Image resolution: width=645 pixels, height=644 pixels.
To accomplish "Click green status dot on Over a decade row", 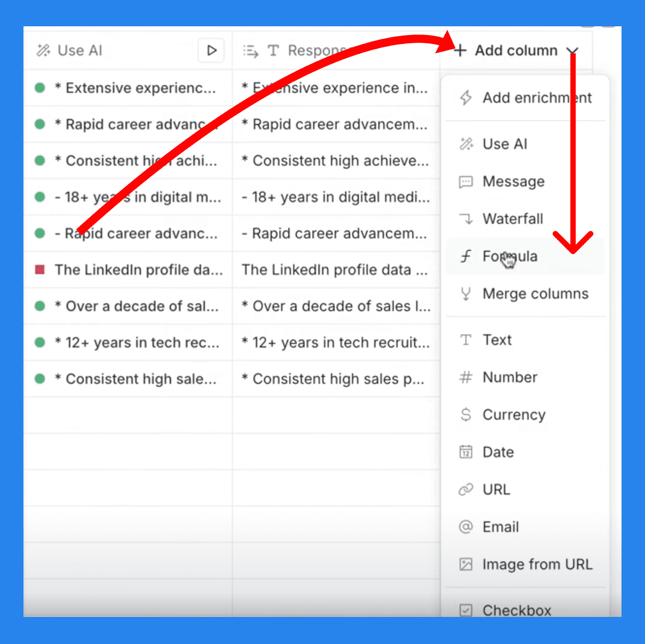I will [x=40, y=306].
